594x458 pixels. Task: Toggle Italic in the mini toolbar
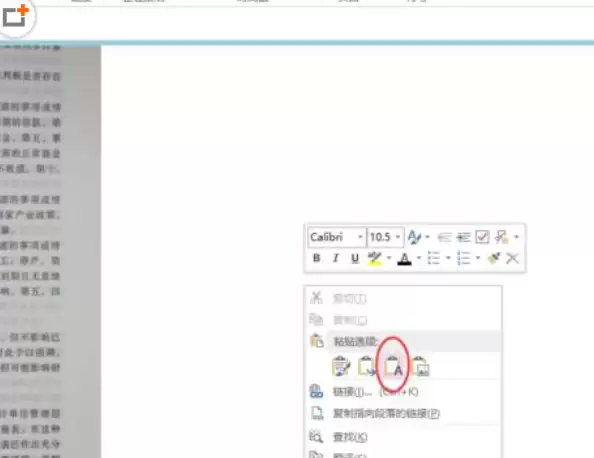coord(335,258)
